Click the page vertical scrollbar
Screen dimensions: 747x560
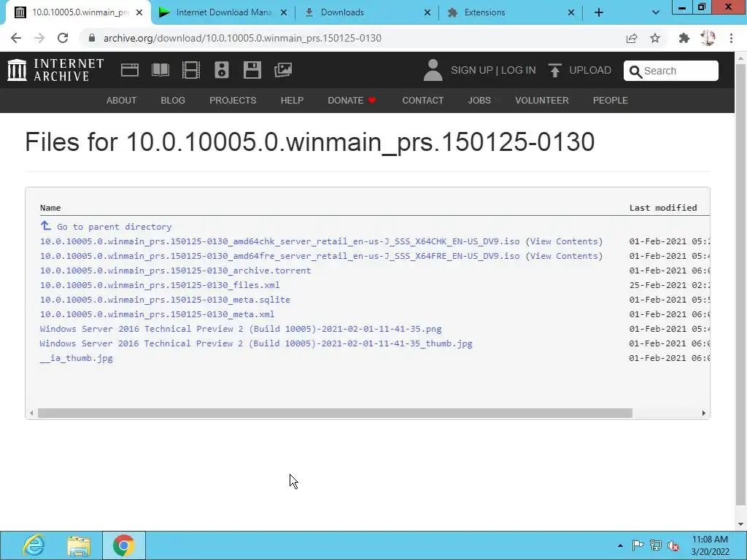[740, 285]
